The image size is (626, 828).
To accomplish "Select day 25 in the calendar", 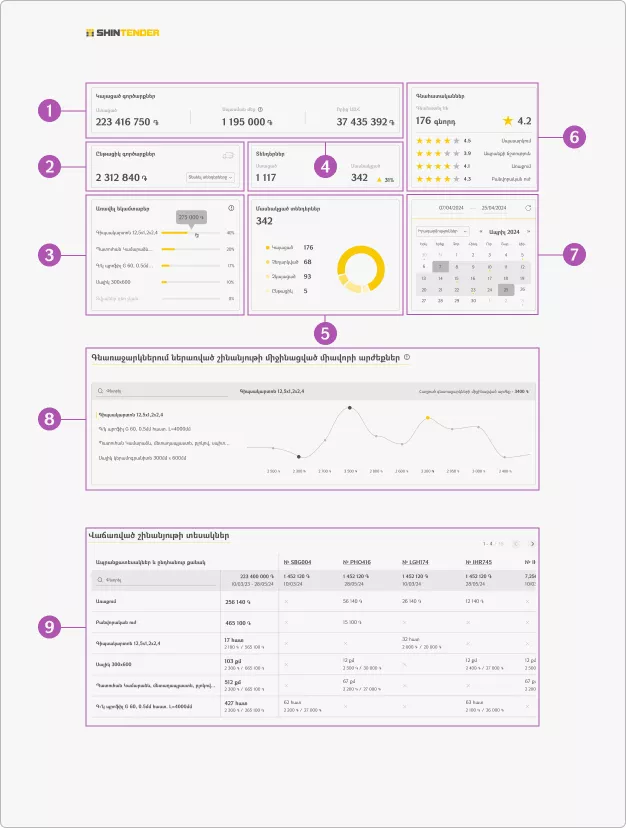I will click(x=505, y=289).
